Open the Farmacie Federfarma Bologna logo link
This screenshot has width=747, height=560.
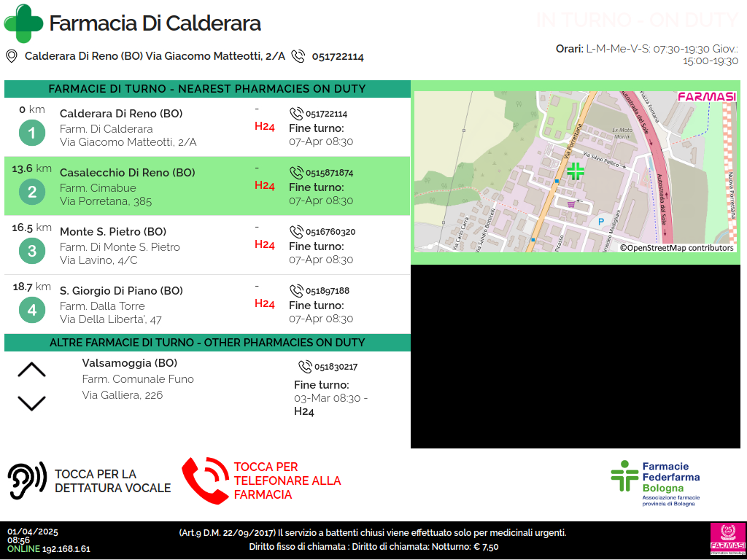pos(655,481)
